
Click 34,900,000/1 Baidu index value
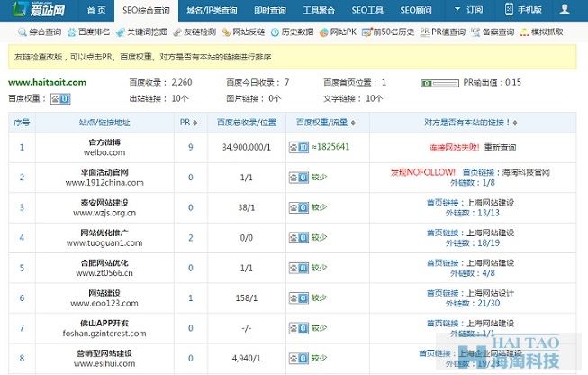pos(247,147)
